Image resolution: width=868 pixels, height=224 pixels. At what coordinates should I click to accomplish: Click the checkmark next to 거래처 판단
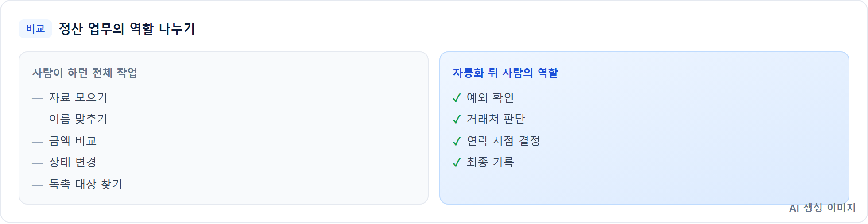click(457, 119)
